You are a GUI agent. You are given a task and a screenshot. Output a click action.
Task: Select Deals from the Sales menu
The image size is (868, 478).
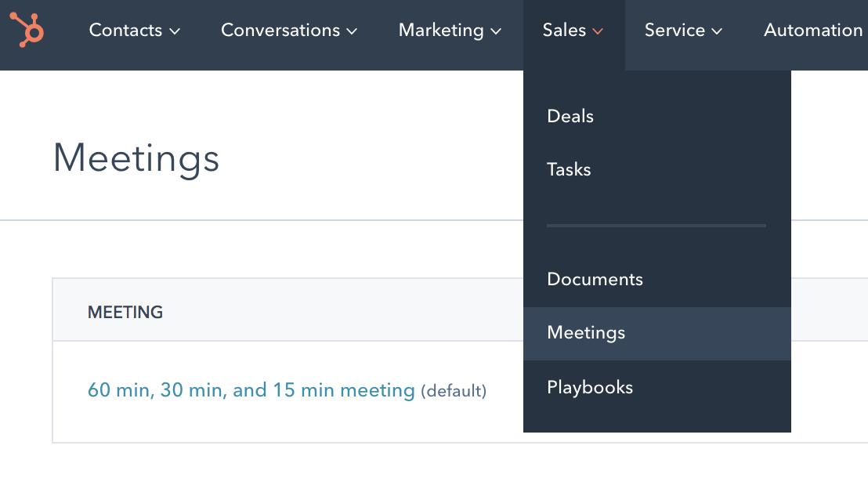point(570,116)
